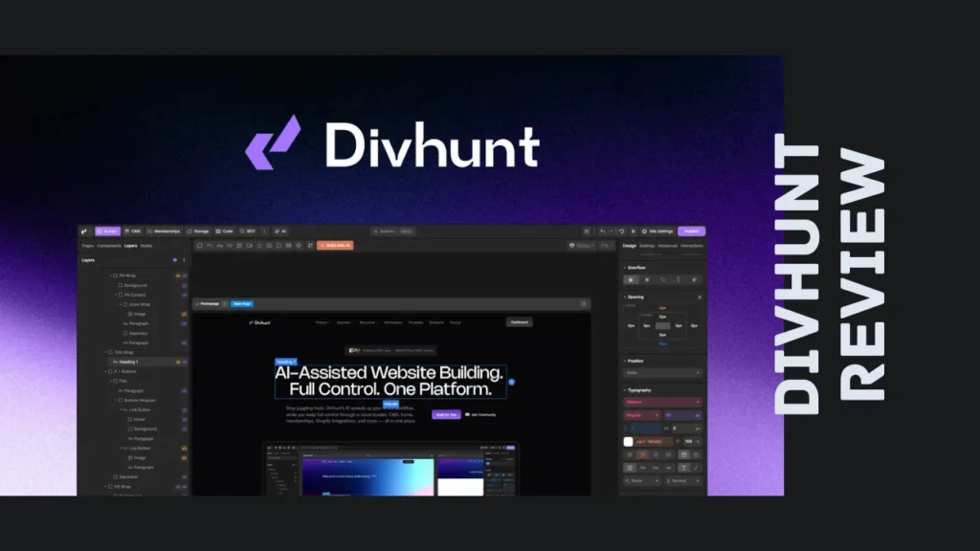980x551 pixels.
Task: Open the Memberships section
Action: point(163,231)
